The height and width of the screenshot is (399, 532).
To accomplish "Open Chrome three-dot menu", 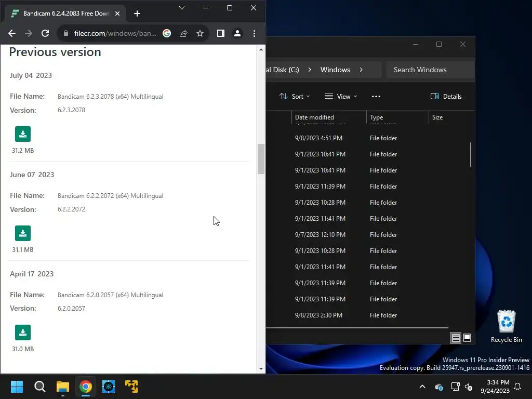I will click(x=254, y=33).
